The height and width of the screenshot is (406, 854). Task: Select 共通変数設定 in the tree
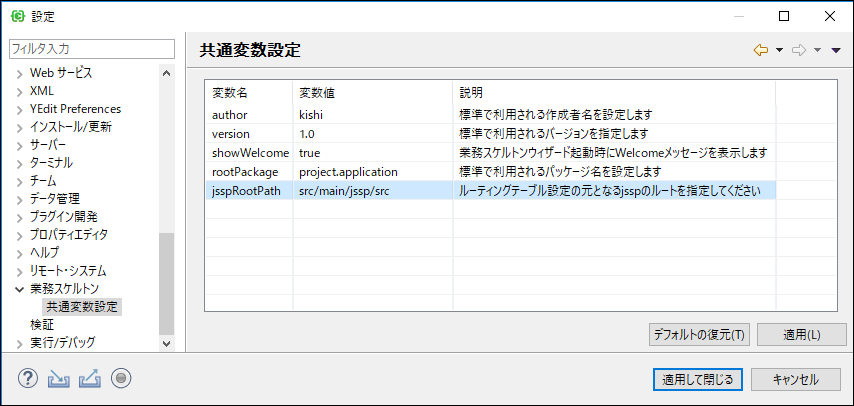click(x=82, y=306)
